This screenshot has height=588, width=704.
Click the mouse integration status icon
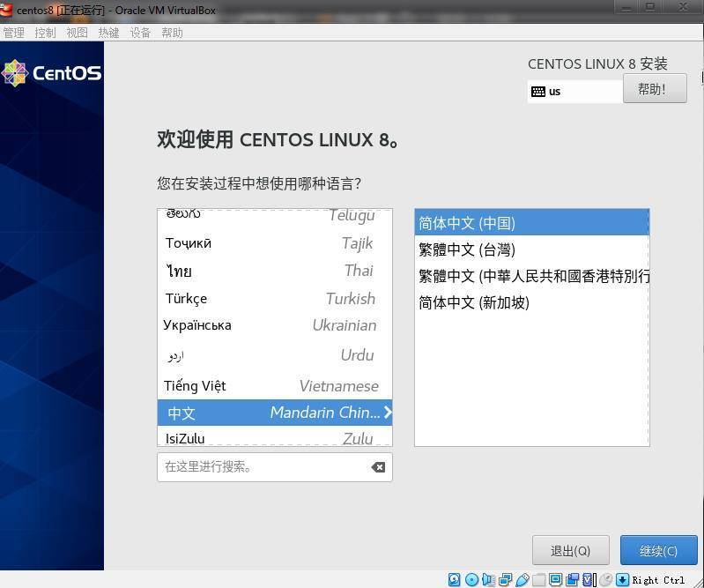(x=606, y=579)
